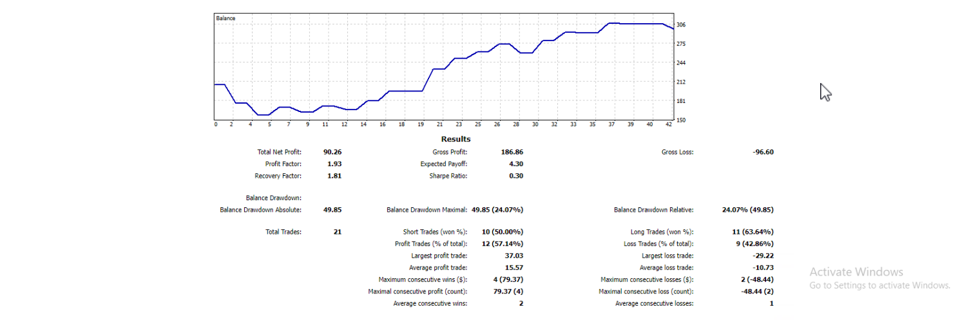Click the Total Net Profit value 90.26
980x320 pixels.
(332, 153)
